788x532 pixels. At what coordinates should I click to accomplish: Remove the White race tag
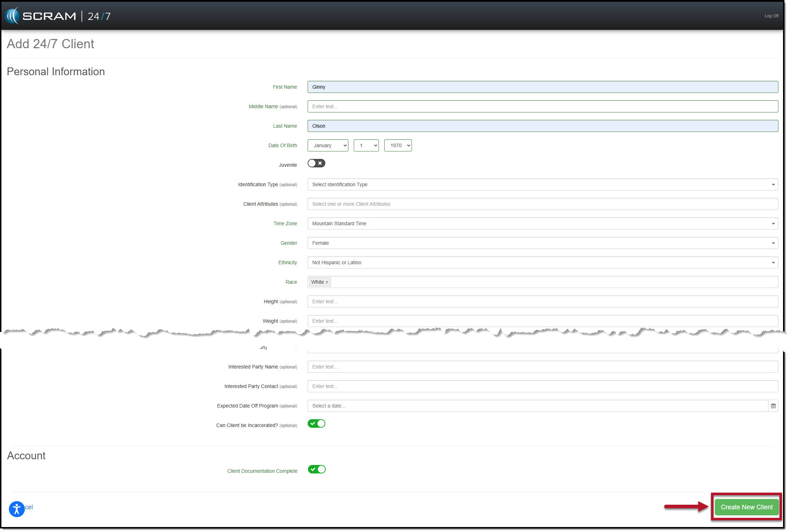[x=327, y=282]
